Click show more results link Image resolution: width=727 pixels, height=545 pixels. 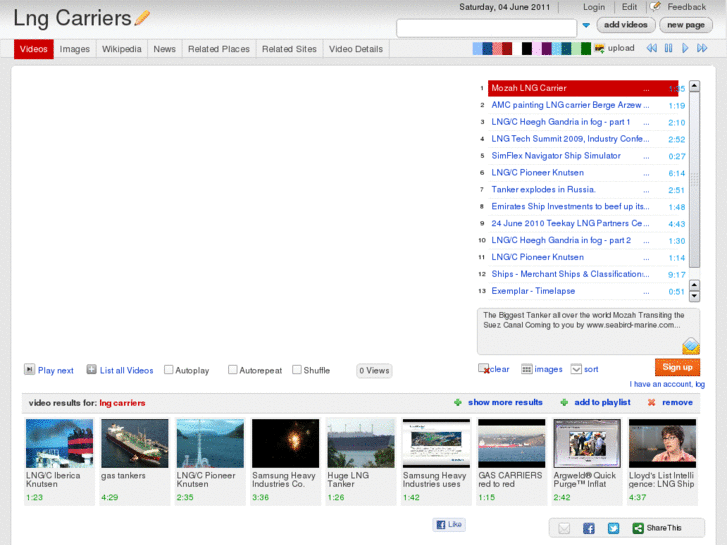[505, 402]
